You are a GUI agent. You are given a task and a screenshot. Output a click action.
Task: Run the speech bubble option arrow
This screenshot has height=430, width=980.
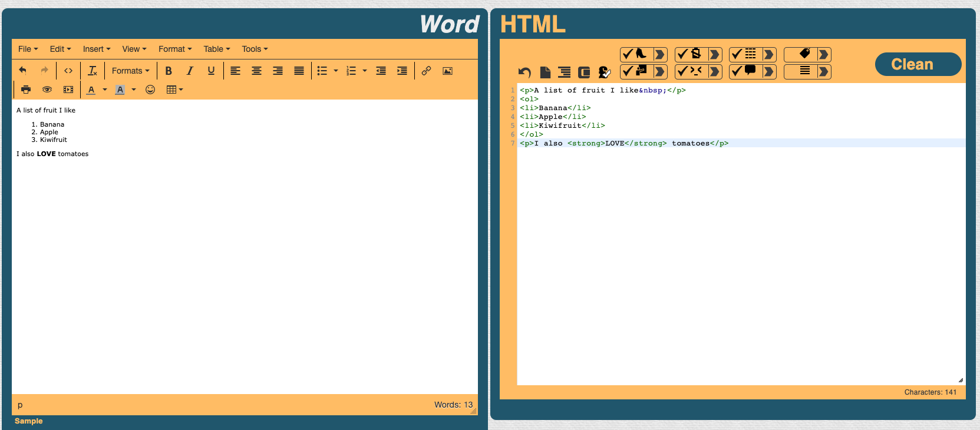(769, 71)
